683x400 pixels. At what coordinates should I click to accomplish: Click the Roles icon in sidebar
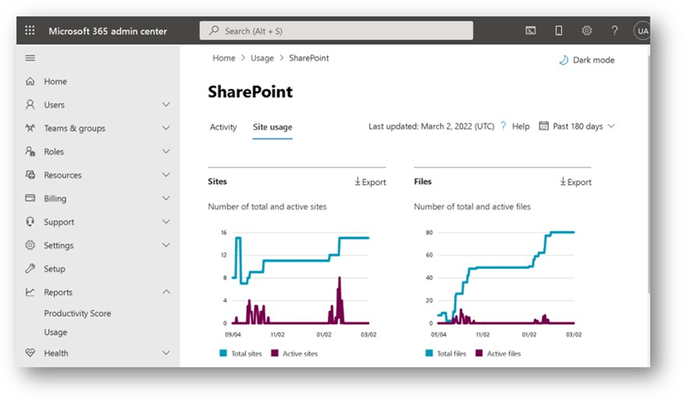pos(30,152)
